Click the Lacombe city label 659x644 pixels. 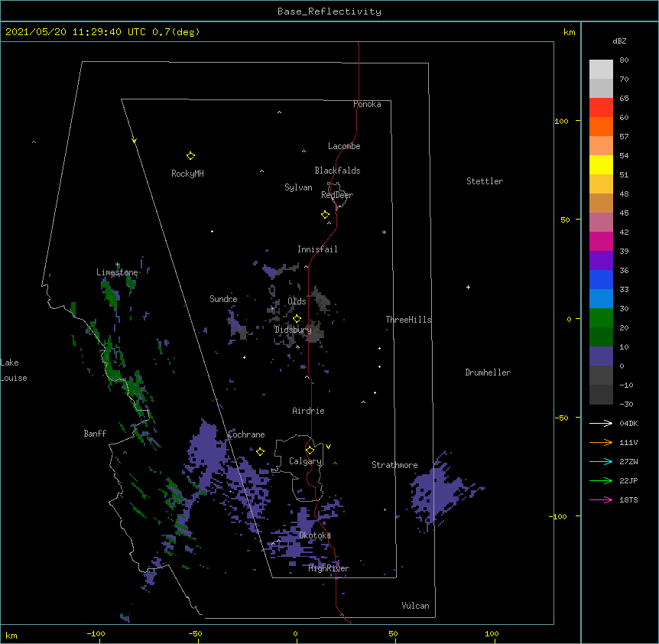coord(344,146)
